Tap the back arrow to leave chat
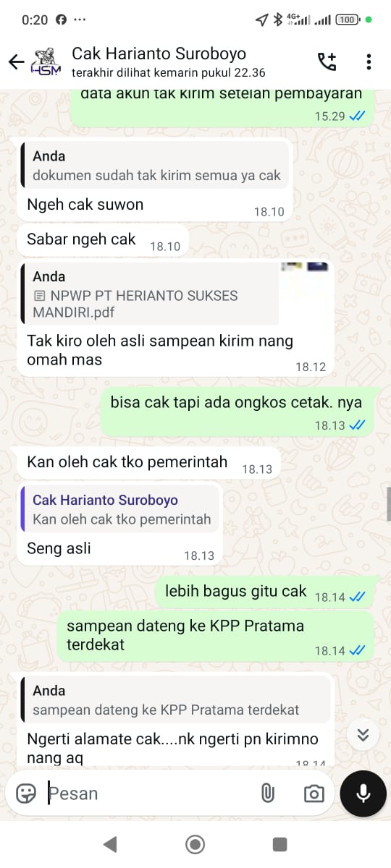 (x=16, y=61)
